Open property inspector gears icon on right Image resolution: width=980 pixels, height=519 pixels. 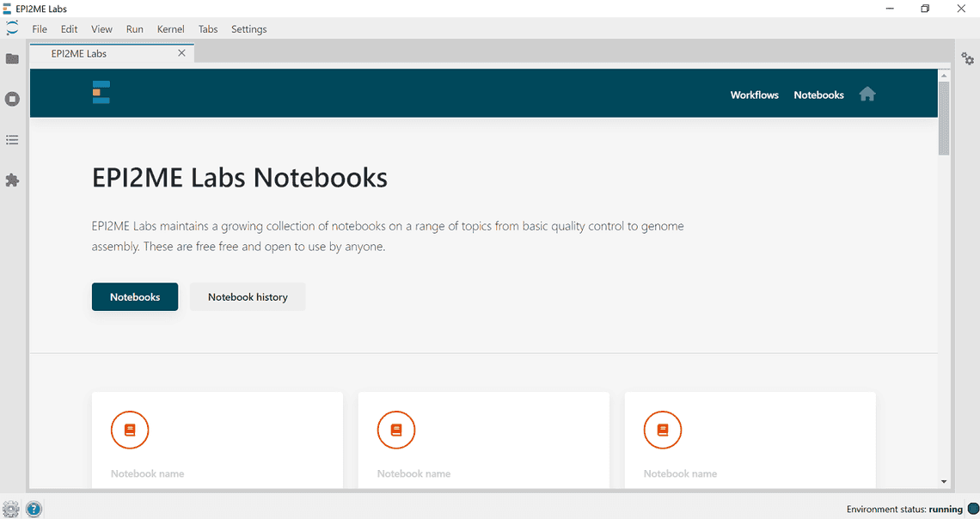click(968, 58)
